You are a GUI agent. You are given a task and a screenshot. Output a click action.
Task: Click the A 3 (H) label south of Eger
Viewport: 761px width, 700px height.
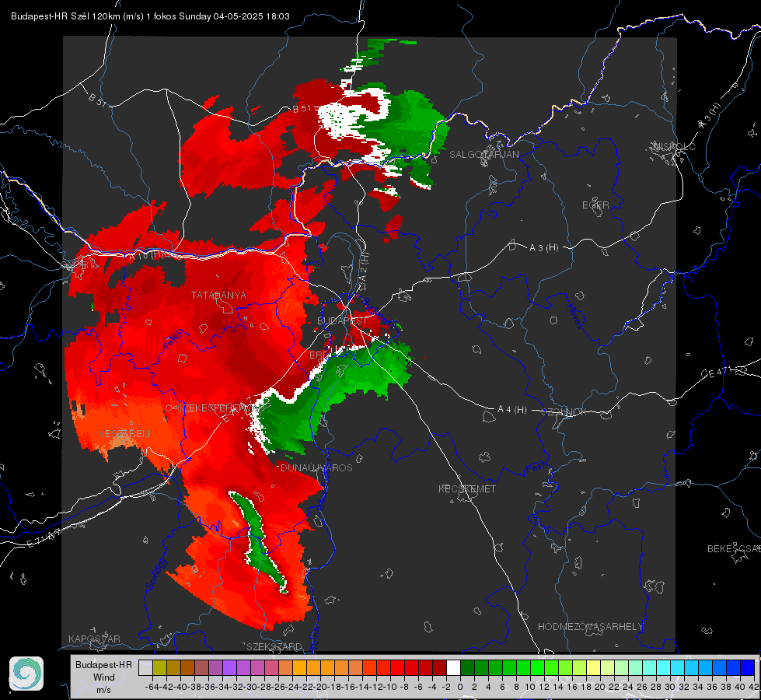click(x=543, y=248)
